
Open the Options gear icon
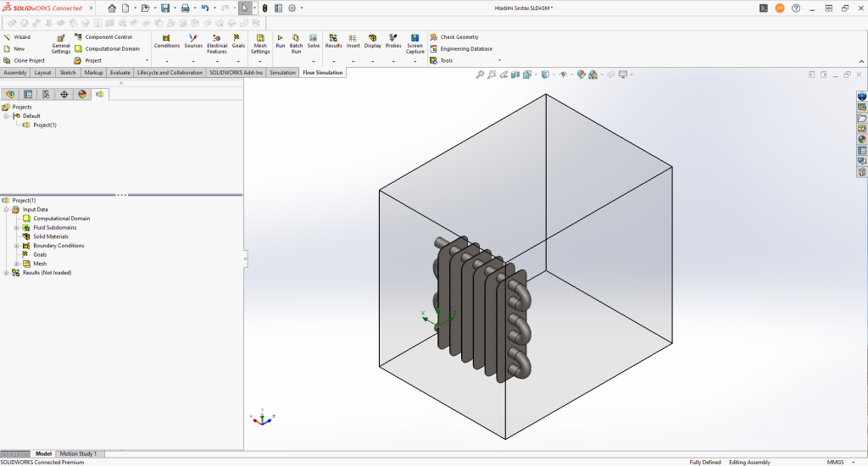pos(292,8)
